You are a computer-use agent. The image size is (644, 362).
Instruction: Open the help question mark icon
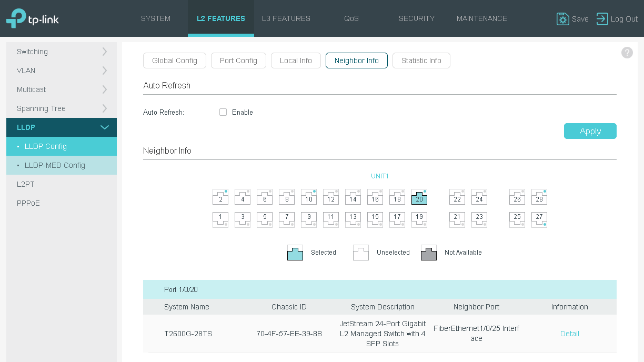pos(627,53)
